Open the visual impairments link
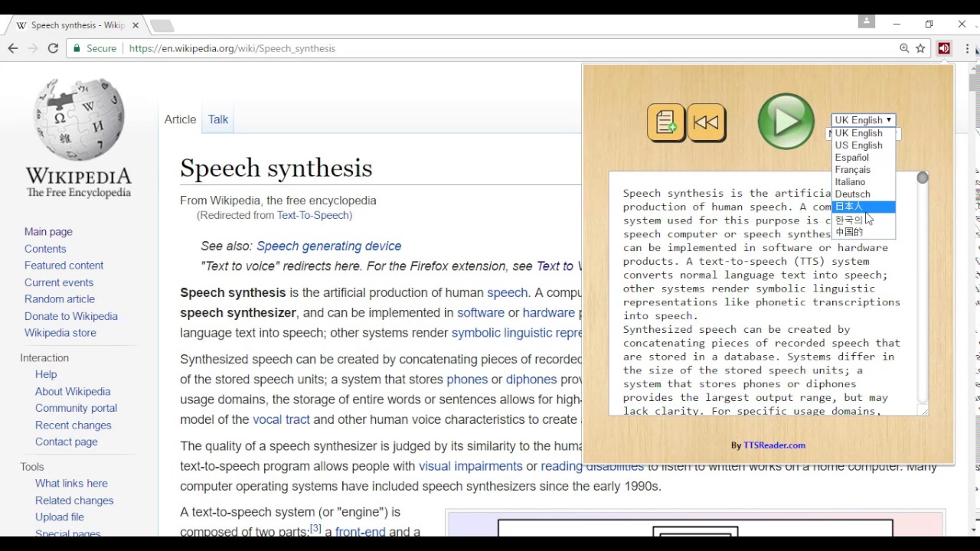 click(471, 466)
